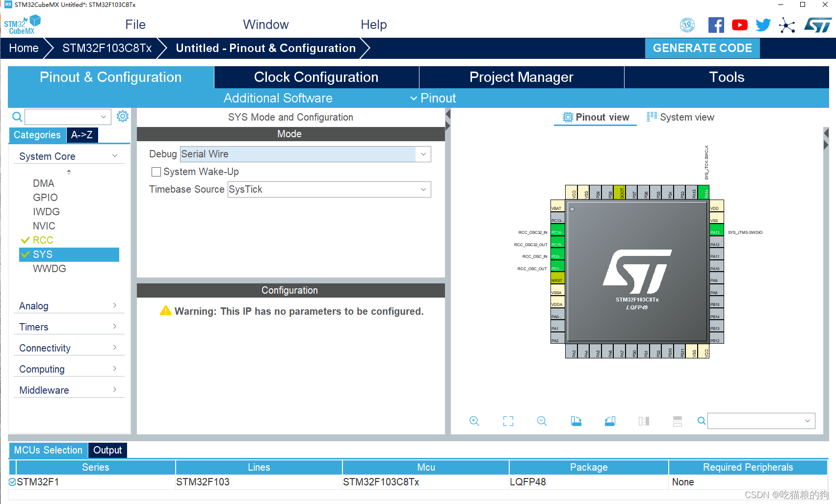Click the category search magnifier icon

click(17, 117)
